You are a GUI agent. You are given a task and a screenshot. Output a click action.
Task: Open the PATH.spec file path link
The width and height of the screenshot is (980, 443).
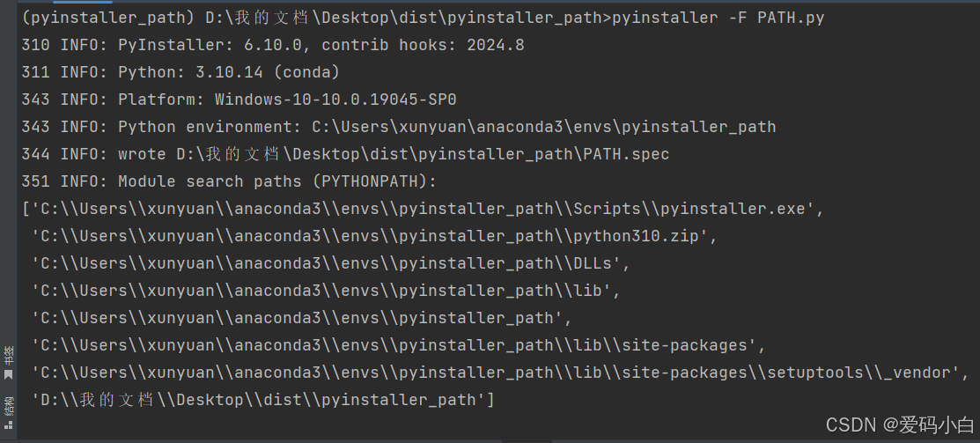(423, 154)
